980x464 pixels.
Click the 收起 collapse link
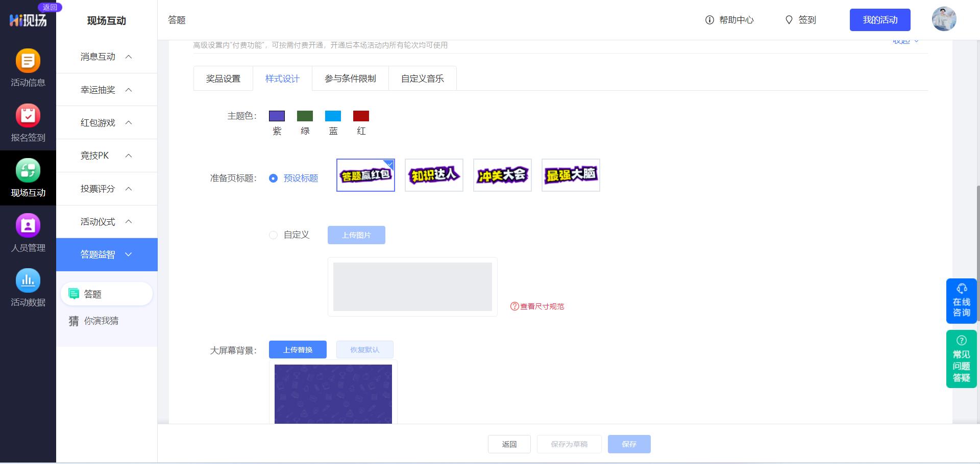pyautogui.click(x=904, y=41)
